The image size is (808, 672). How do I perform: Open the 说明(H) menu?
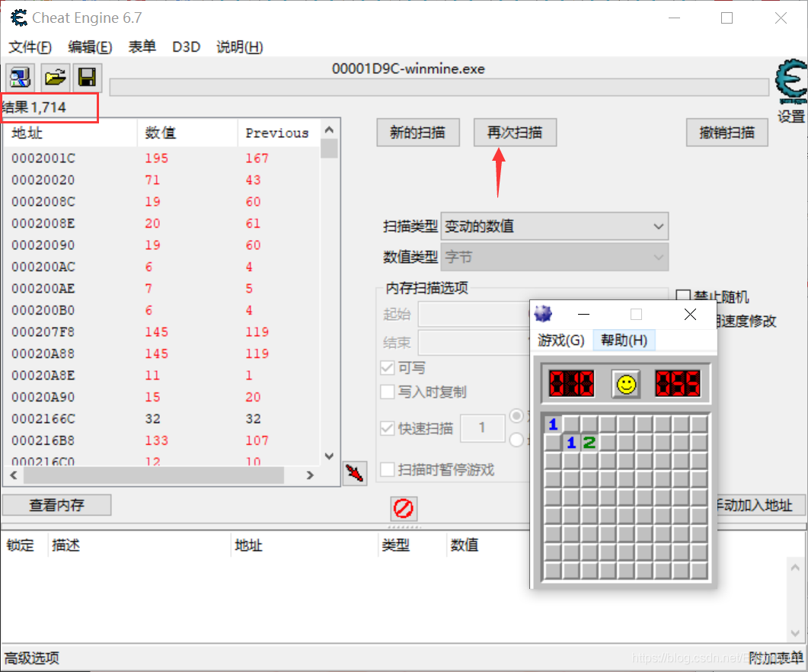point(240,47)
